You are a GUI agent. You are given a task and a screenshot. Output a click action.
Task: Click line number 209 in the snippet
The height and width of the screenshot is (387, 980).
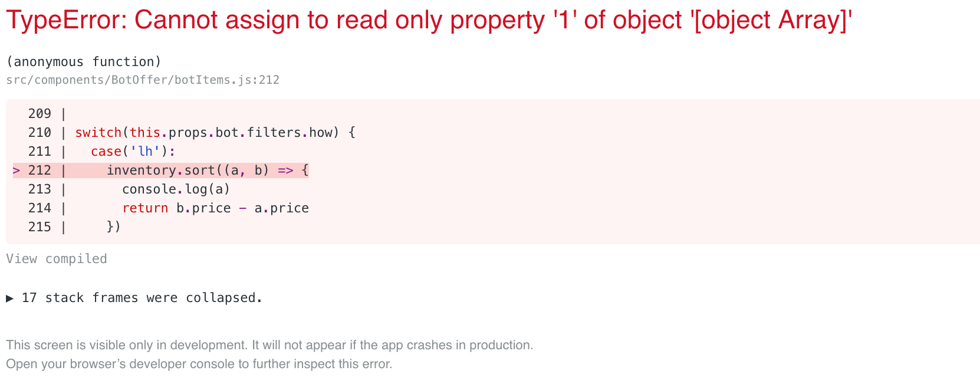click(40, 114)
